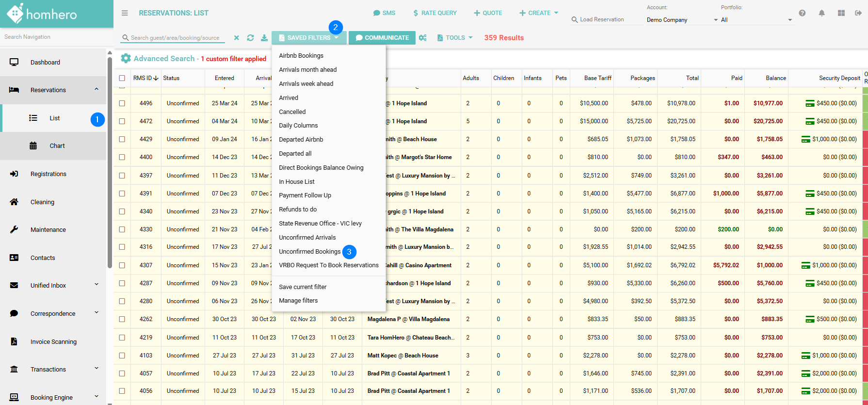The height and width of the screenshot is (405, 868).
Task: Click the sidebar vertical scrollbar
Action: click(110, 162)
